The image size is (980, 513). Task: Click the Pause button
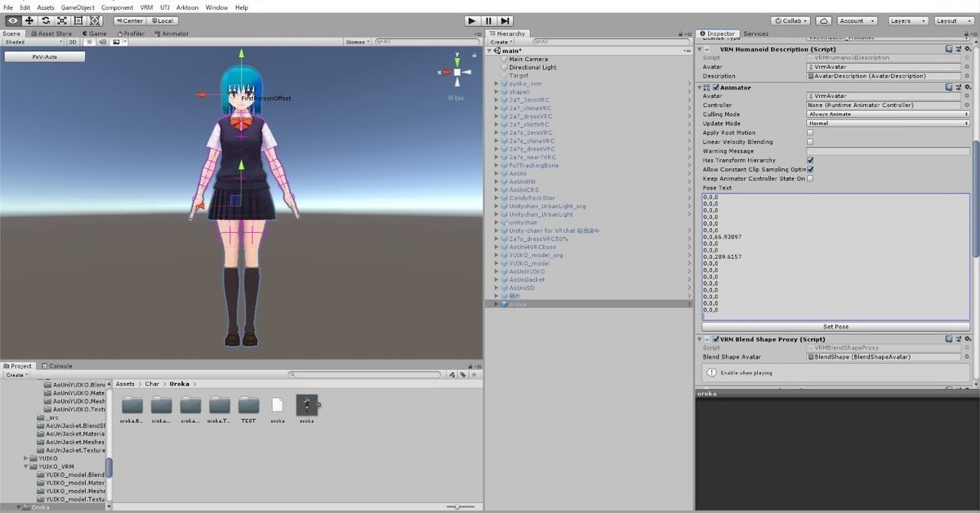488,20
